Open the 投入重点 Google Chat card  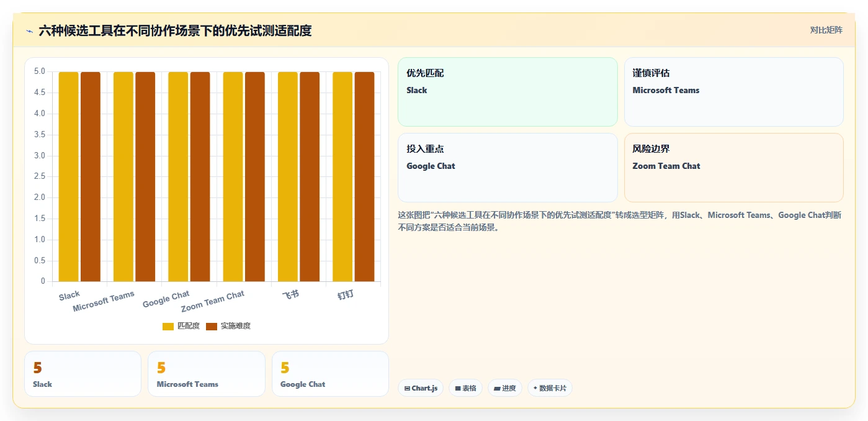pyautogui.click(x=508, y=168)
